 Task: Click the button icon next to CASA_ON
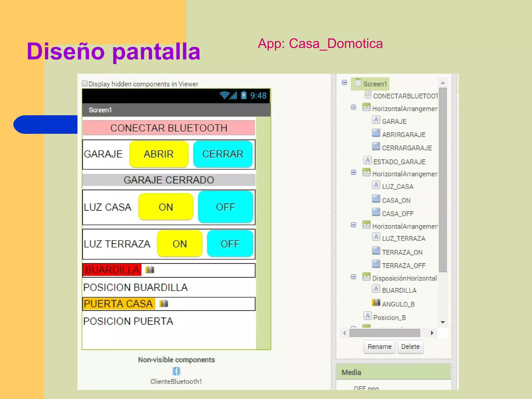(376, 199)
